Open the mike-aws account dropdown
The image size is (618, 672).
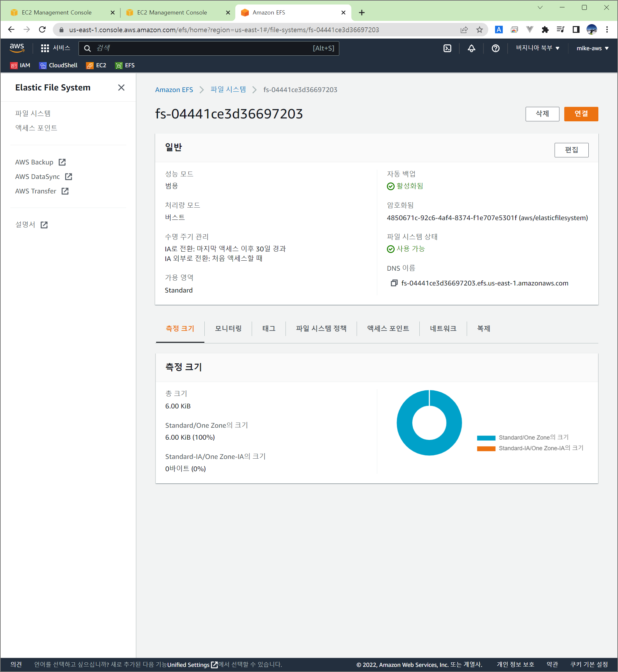click(x=592, y=48)
